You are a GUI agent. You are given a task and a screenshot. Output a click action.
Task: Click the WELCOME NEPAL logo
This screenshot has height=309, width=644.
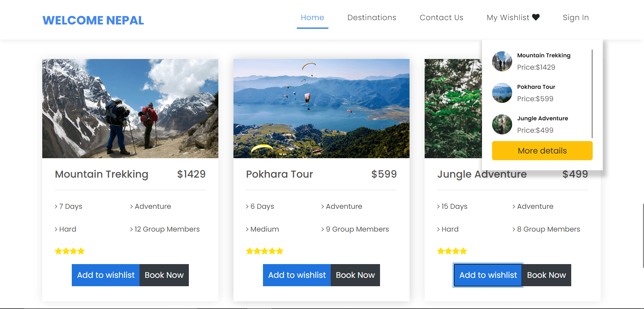[x=93, y=20]
